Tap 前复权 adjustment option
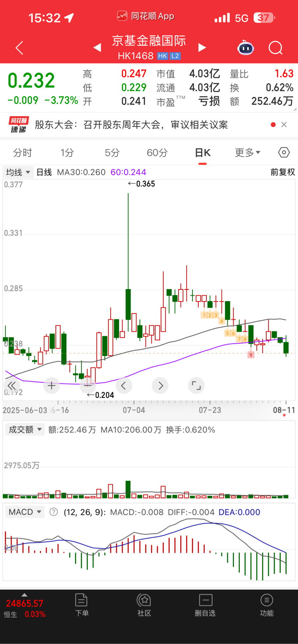The width and height of the screenshot is (298, 644). pos(283,172)
